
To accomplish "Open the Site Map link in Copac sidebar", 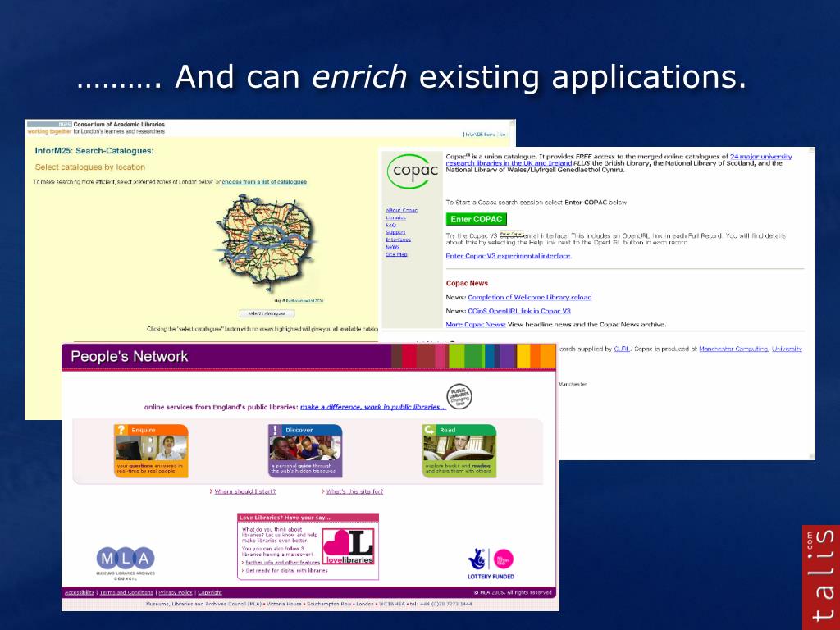I will (396, 254).
